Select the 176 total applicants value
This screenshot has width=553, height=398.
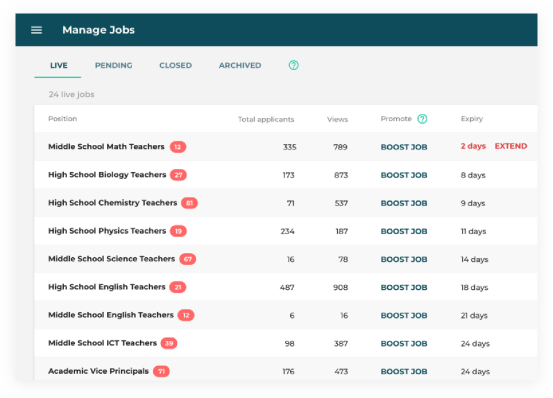pos(288,371)
